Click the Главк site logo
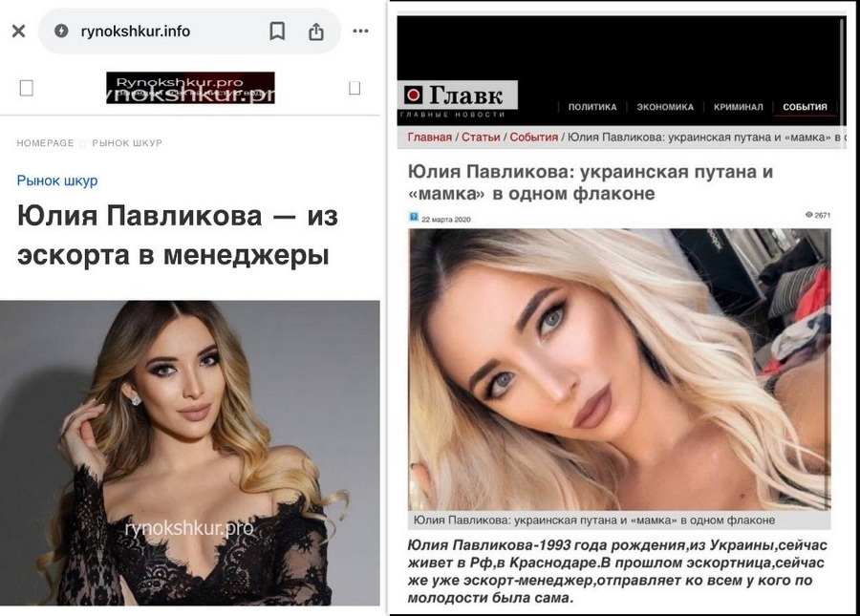 [x=458, y=96]
